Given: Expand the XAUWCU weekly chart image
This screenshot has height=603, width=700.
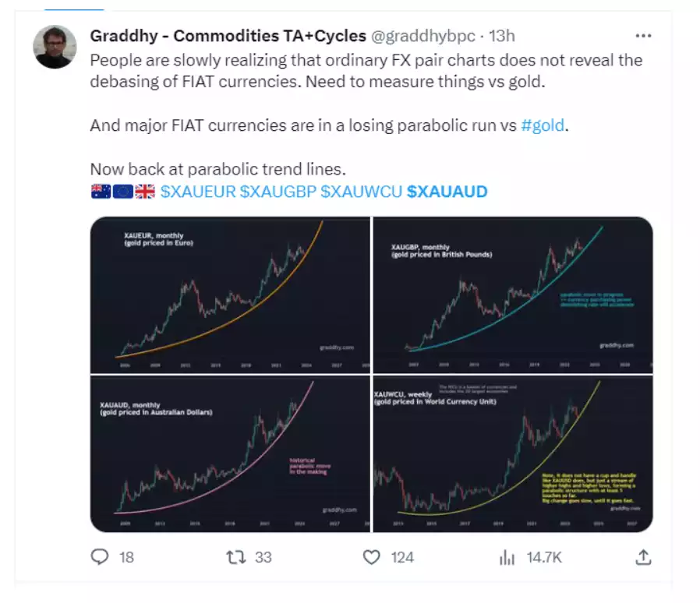Looking at the screenshot, I should pyautogui.click(x=512, y=453).
